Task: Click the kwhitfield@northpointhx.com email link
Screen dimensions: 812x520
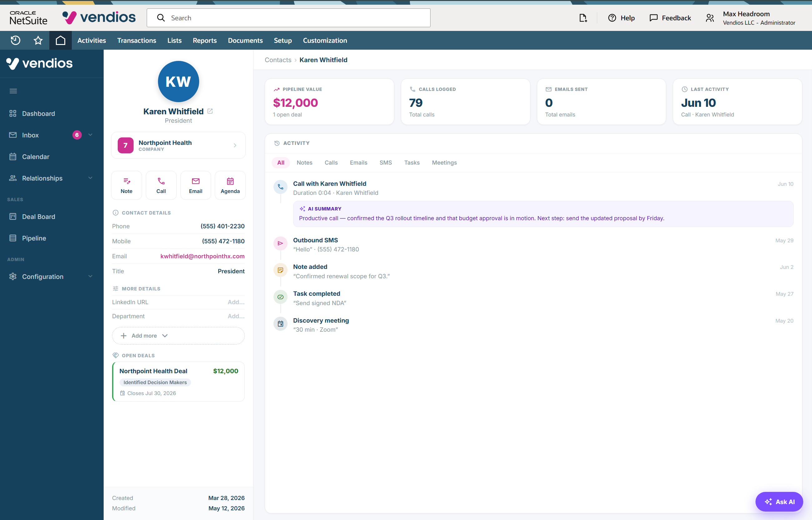Action: [x=203, y=256]
